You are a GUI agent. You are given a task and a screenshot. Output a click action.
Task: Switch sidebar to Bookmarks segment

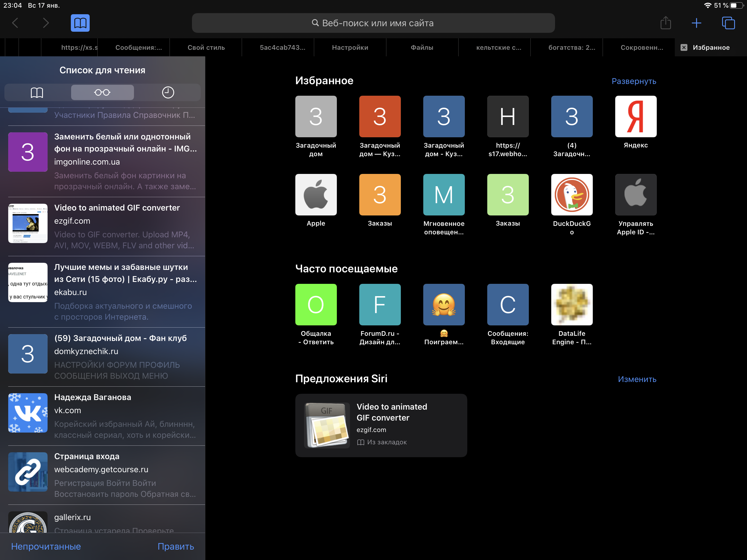click(37, 92)
